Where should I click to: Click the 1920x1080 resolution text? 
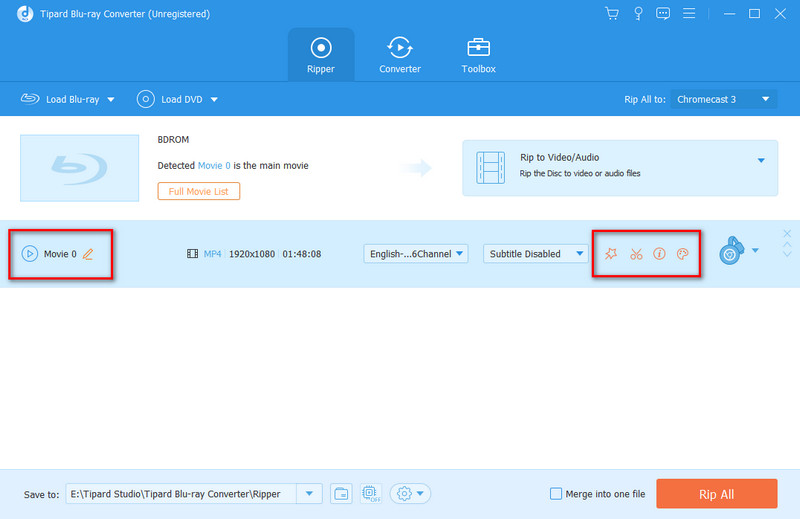click(x=252, y=254)
